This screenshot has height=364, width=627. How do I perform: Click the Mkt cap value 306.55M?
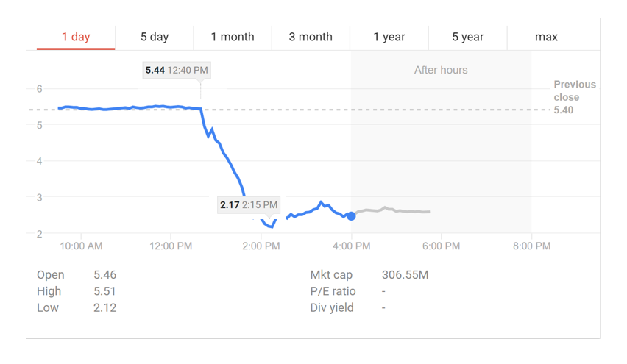pos(405,275)
